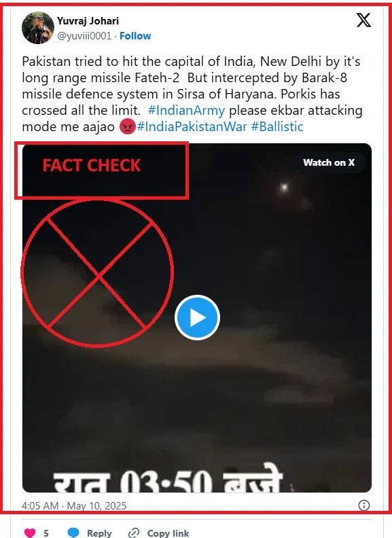Like the tweet via the heart icon

[x=30, y=533]
